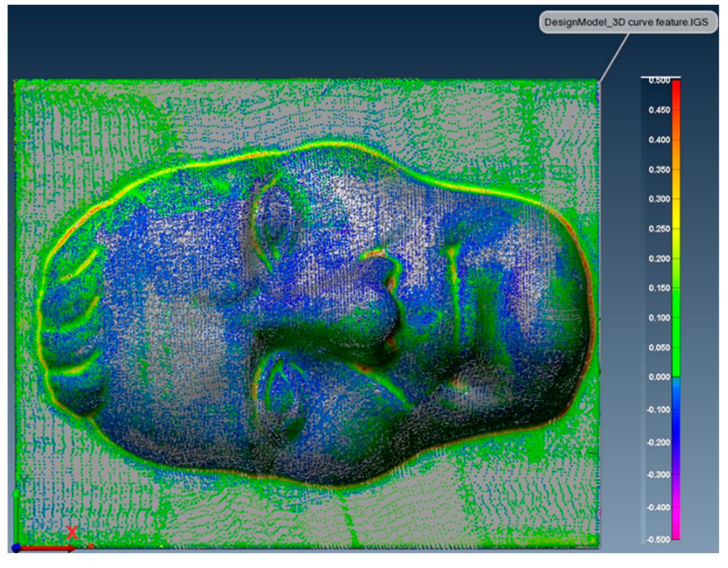
Task: Pick the green segment of the color bar
Action: pyautogui.click(x=676, y=333)
